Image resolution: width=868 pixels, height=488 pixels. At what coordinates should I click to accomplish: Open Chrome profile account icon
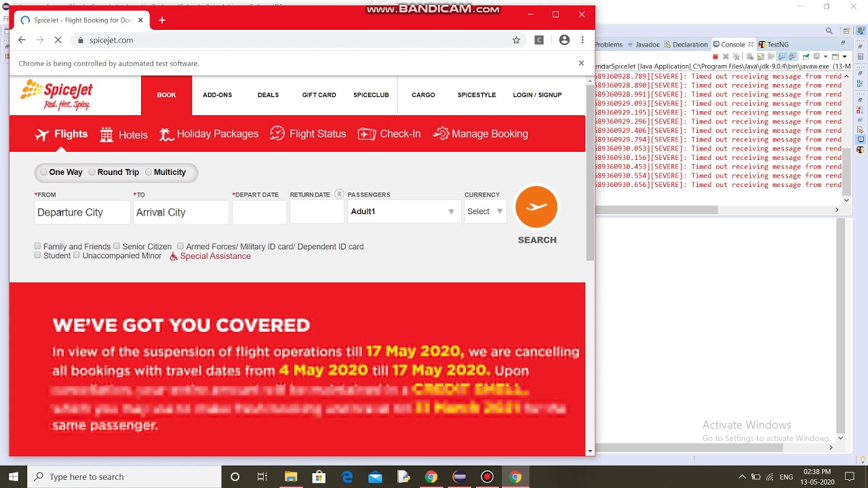[x=564, y=40]
